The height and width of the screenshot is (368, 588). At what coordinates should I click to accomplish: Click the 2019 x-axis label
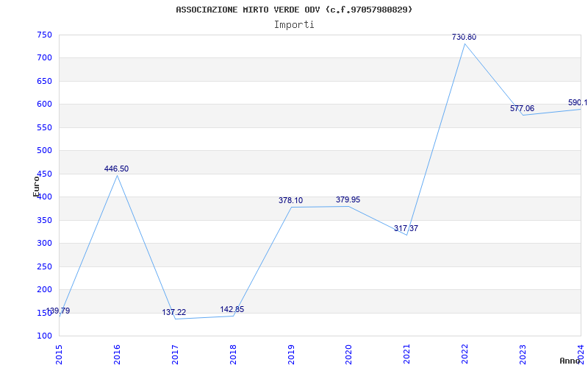coord(291,355)
